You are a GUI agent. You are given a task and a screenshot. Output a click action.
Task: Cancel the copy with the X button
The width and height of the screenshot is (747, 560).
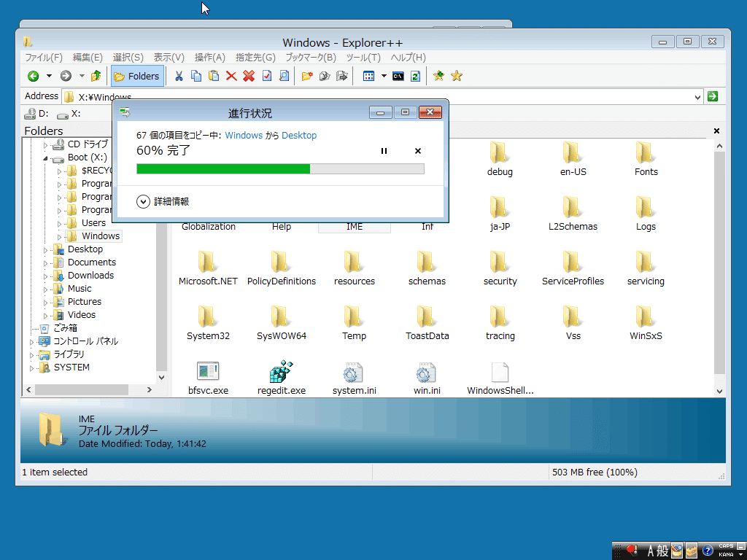pyautogui.click(x=418, y=151)
